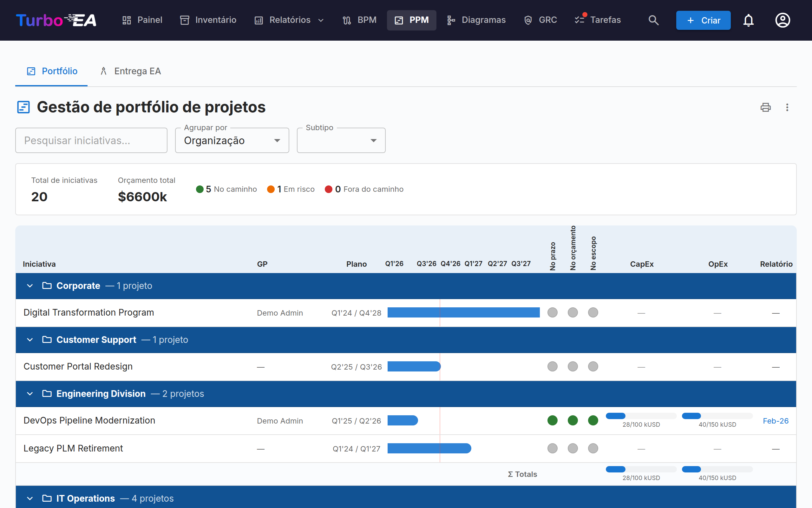Open GRC in the top navigation

(540, 20)
